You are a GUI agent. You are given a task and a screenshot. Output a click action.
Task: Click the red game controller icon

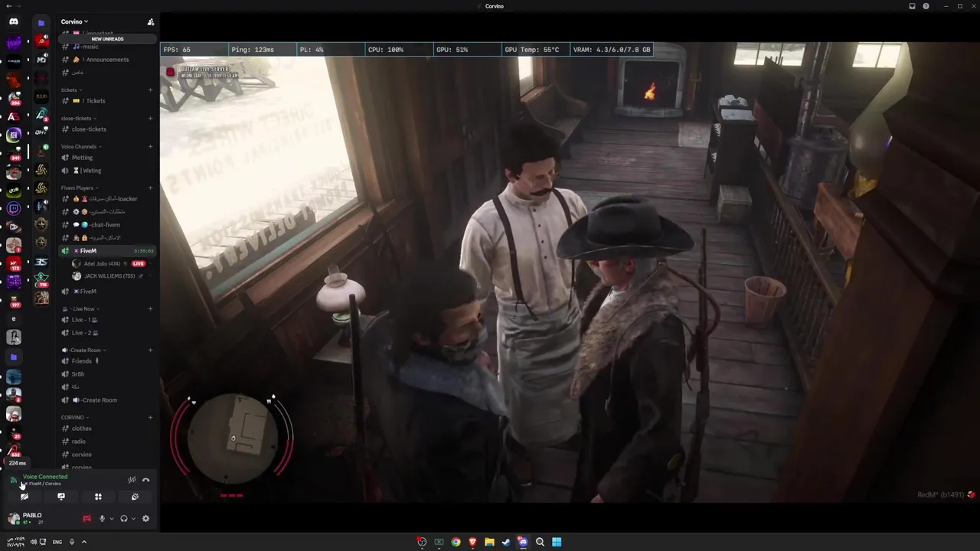tap(87, 518)
